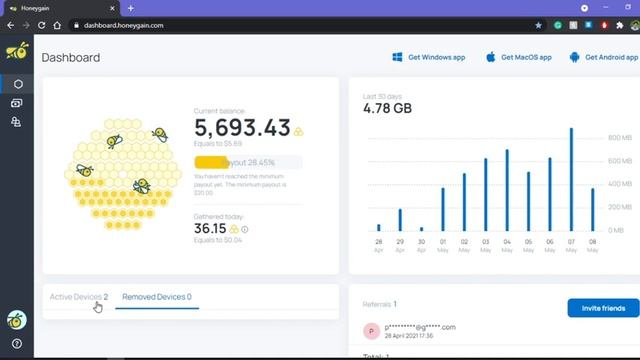
Task: Click the 03 May bar in chart
Action: tap(486, 195)
